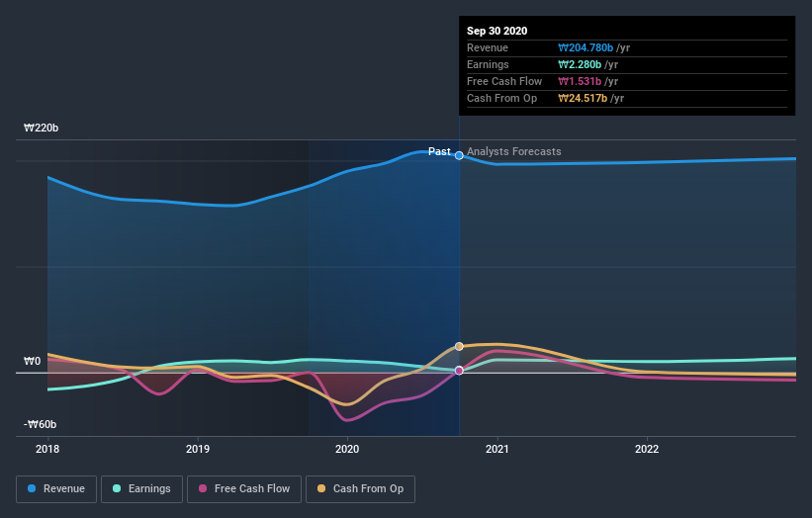Click the ₩24.517b cash from op value

click(583, 98)
